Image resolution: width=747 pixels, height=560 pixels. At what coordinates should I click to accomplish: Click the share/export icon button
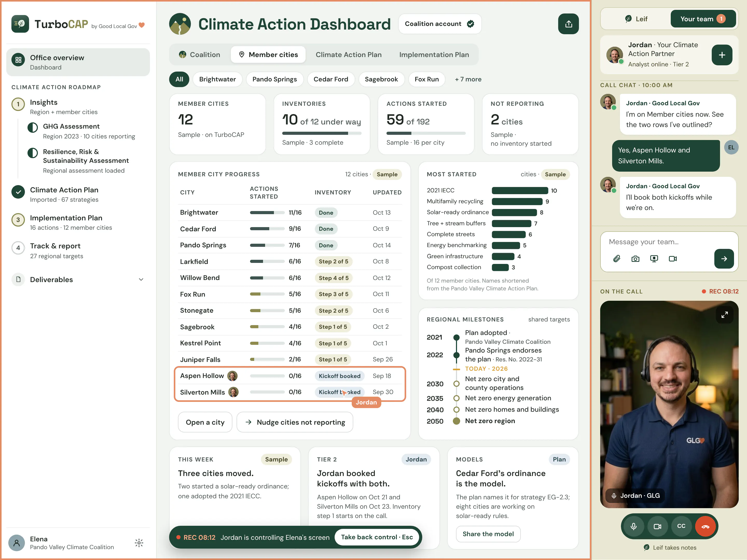[x=568, y=24]
